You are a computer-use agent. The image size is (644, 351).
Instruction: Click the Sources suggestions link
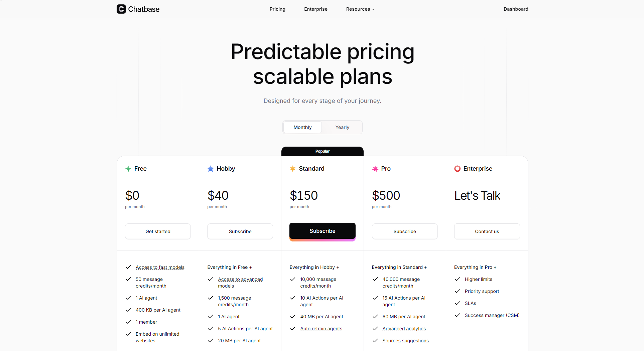pos(405,341)
